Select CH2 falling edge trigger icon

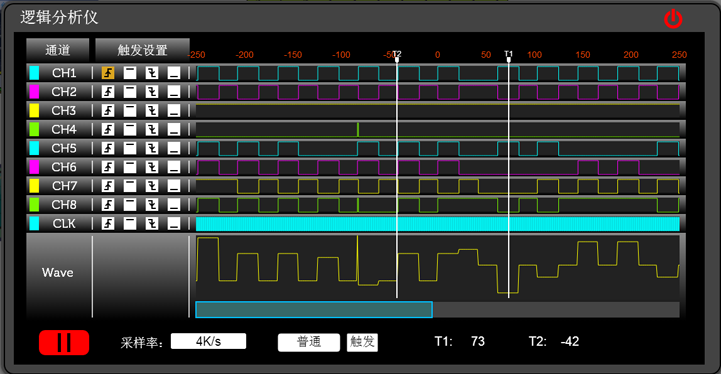(x=152, y=92)
